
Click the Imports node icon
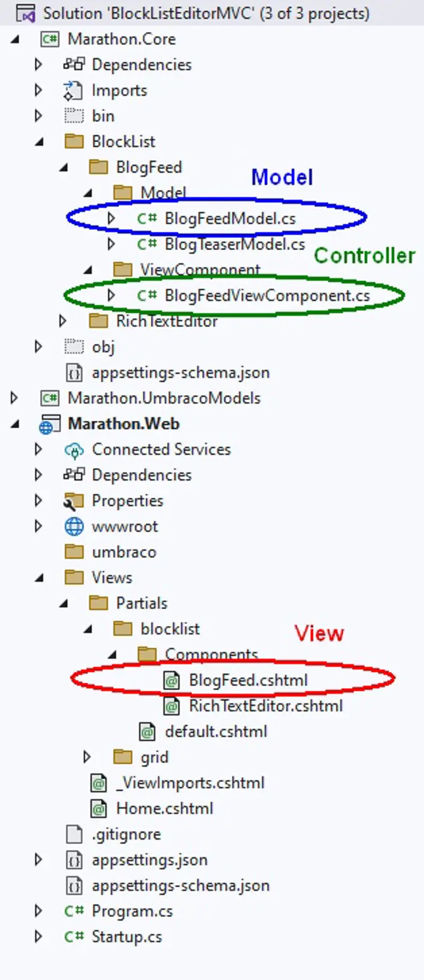(74, 91)
